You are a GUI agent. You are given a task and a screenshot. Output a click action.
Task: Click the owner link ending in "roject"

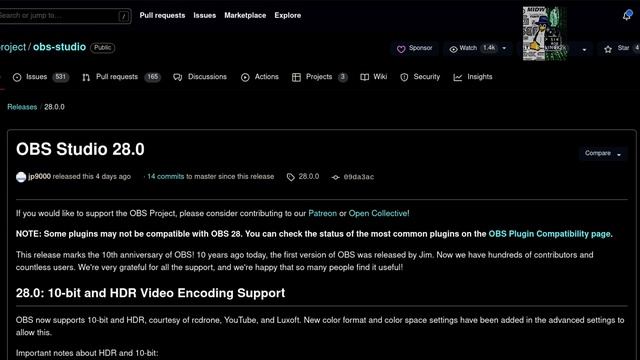click(x=13, y=47)
